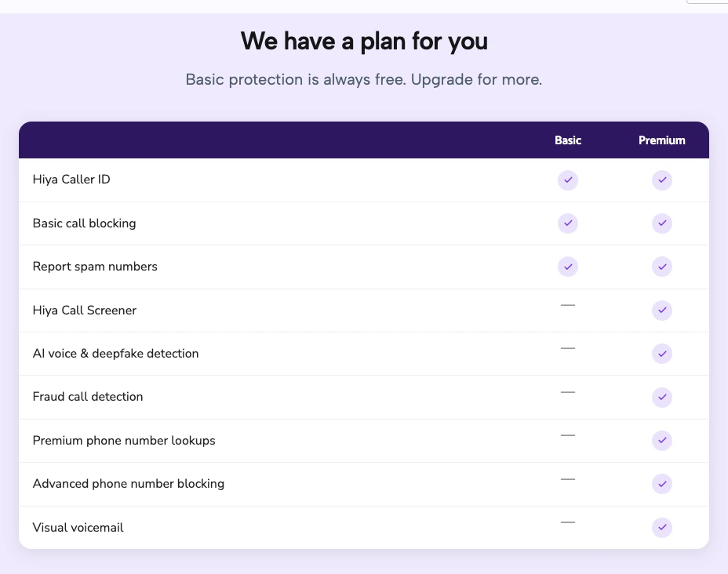Click the 'We have a plan for you' heading
The width and height of the screenshot is (728, 574).
pos(364,42)
